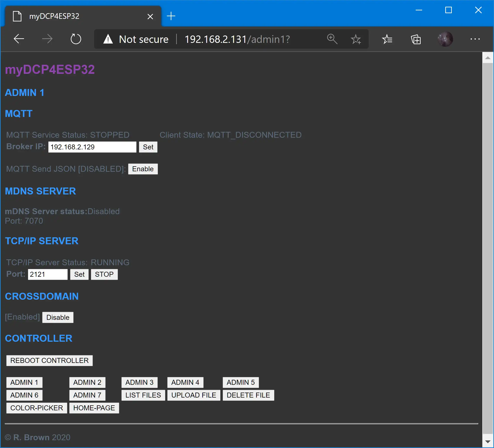Select ADMIN 6 admin page
The image size is (494, 448).
click(24, 395)
